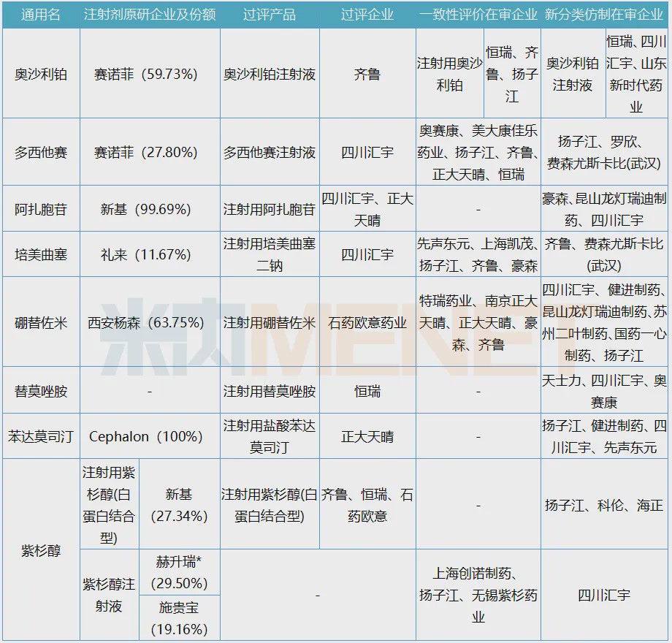
Task: Click the 扬子江、罗欣、费森尤斯卡比(武汉) cell
Action: (604, 152)
